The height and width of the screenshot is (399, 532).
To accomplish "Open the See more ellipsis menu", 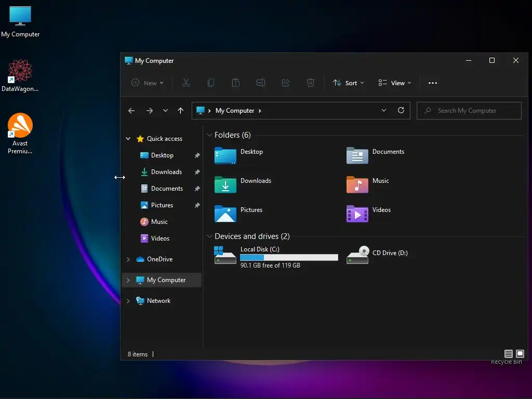I will point(433,83).
